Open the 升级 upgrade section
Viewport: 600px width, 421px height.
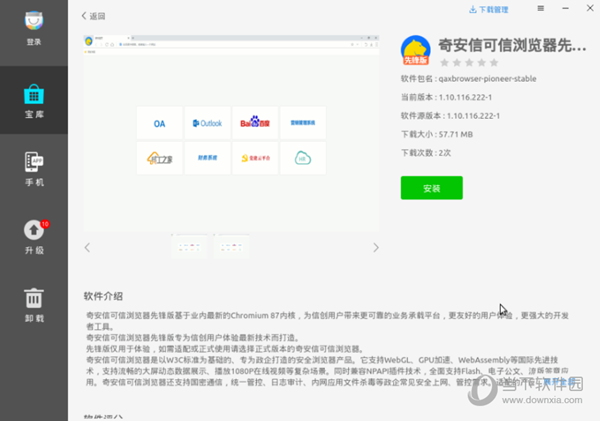(x=34, y=237)
